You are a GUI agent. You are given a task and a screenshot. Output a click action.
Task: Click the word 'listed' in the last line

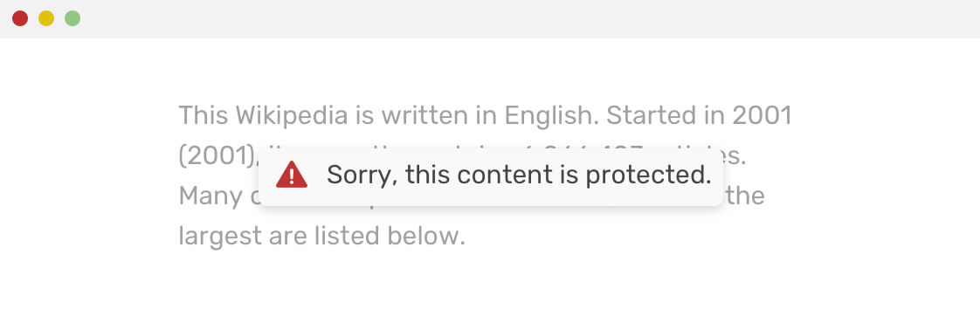click(349, 236)
